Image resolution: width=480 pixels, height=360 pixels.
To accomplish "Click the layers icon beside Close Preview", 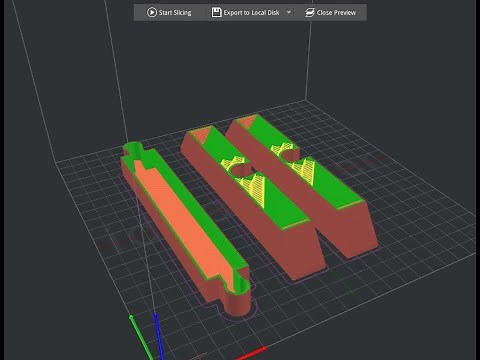I will coord(310,13).
